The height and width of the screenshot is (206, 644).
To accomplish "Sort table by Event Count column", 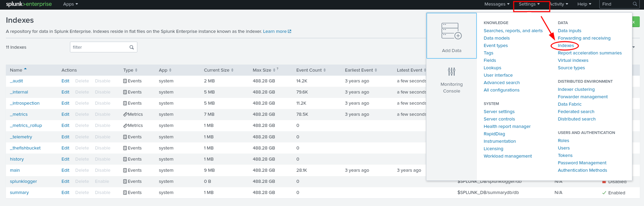I will [x=311, y=70].
